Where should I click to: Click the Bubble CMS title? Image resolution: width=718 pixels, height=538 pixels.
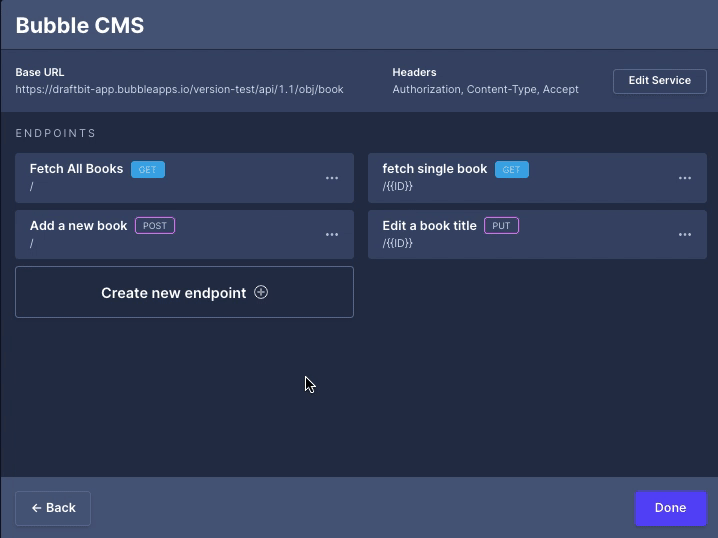click(80, 26)
